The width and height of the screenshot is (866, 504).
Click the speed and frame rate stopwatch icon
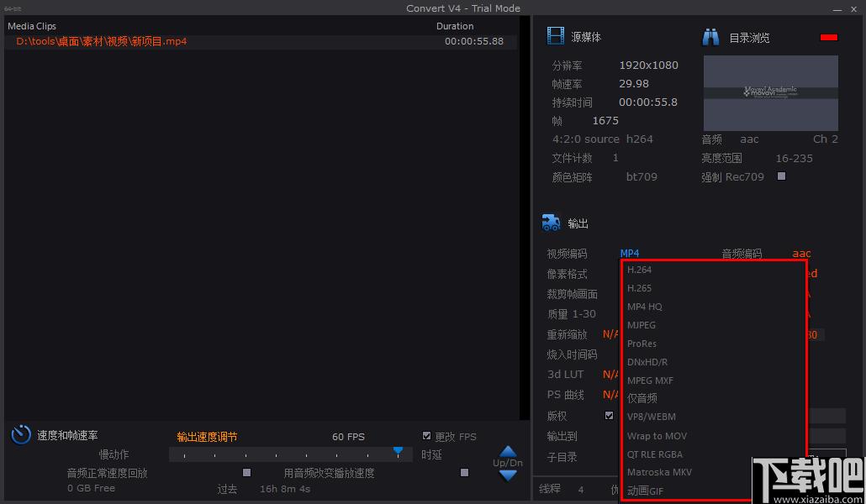coord(21,434)
